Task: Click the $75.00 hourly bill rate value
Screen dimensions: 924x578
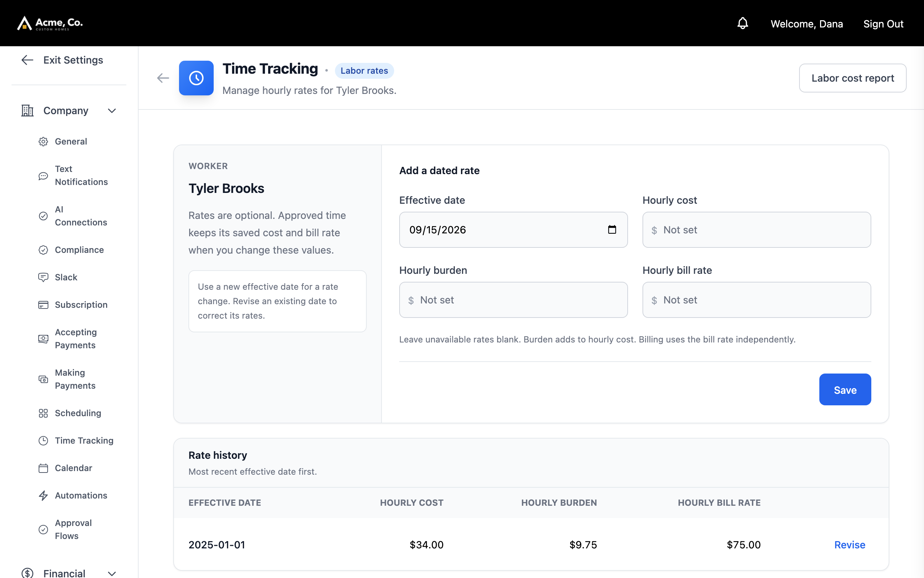Action: pyautogui.click(x=744, y=545)
